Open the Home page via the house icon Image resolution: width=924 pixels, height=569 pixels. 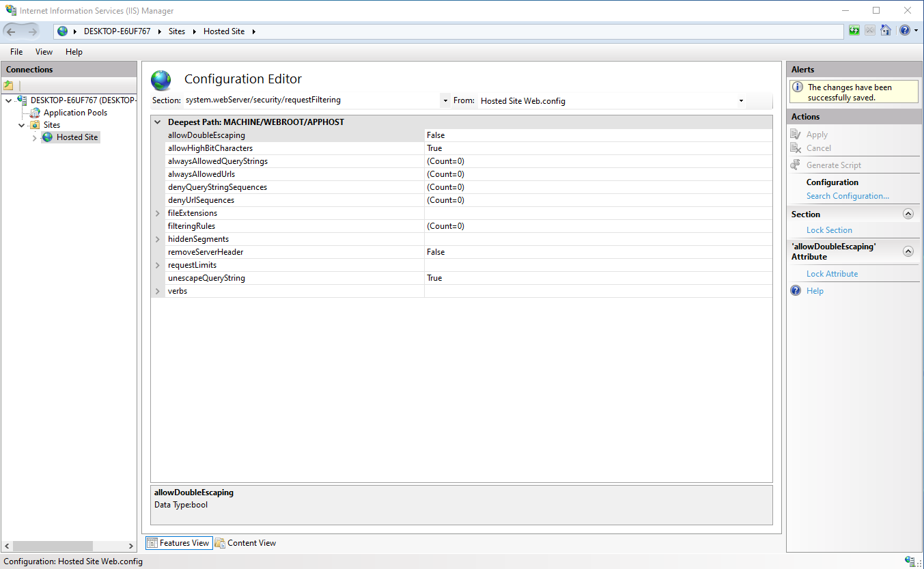886,30
